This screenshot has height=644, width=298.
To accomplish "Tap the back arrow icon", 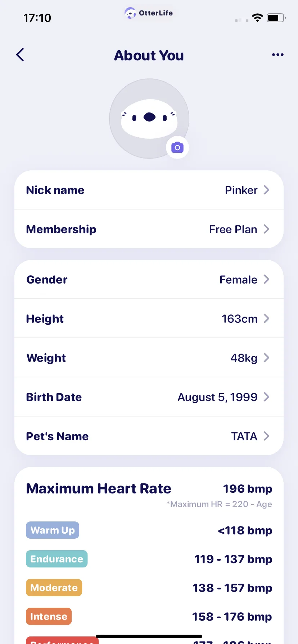I will pyautogui.click(x=20, y=55).
